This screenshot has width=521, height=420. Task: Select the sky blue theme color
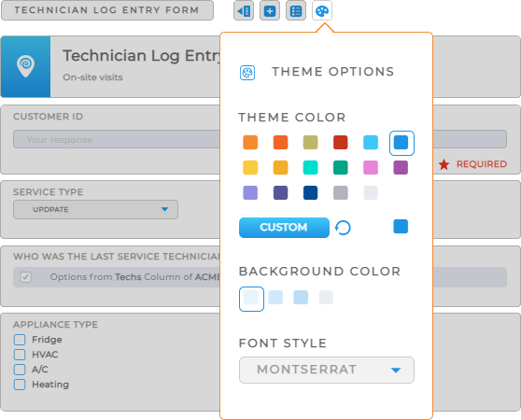pyautogui.click(x=371, y=143)
